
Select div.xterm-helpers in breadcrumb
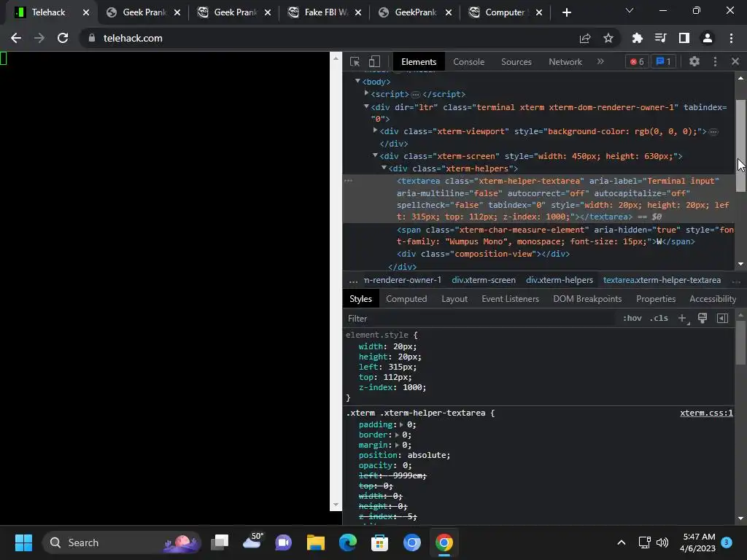560,280
